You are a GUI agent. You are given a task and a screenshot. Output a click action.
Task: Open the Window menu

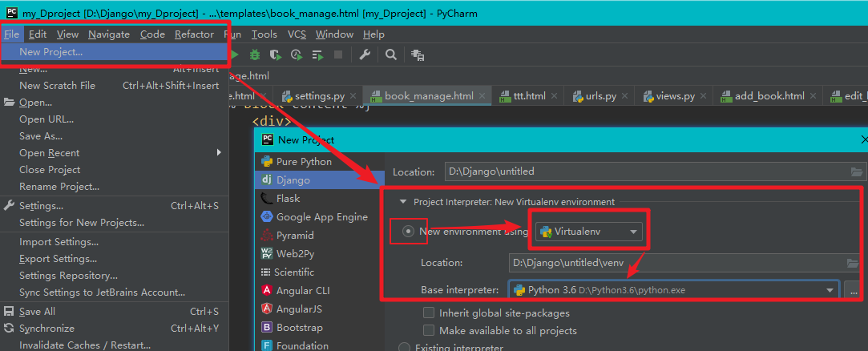click(x=334, y=34)
